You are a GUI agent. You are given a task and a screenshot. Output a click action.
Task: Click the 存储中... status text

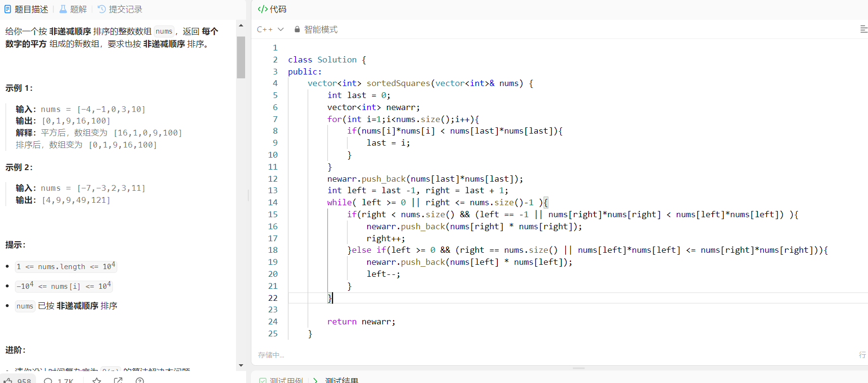271,355
